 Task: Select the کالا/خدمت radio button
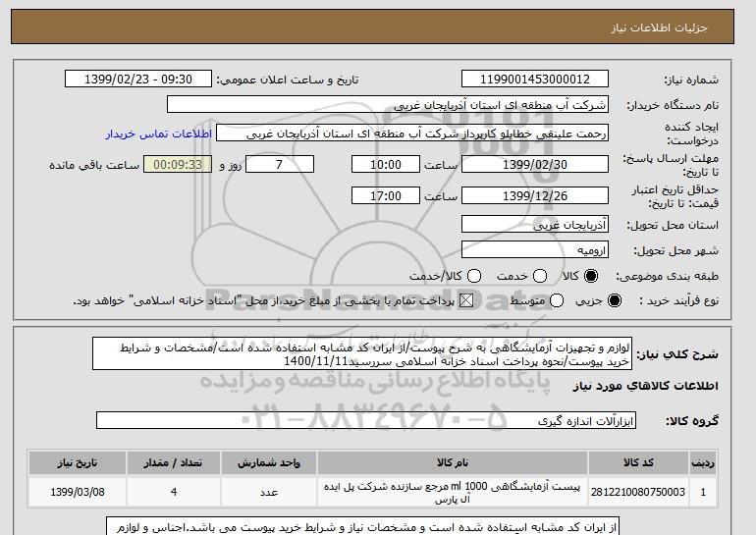coord(474,276)
